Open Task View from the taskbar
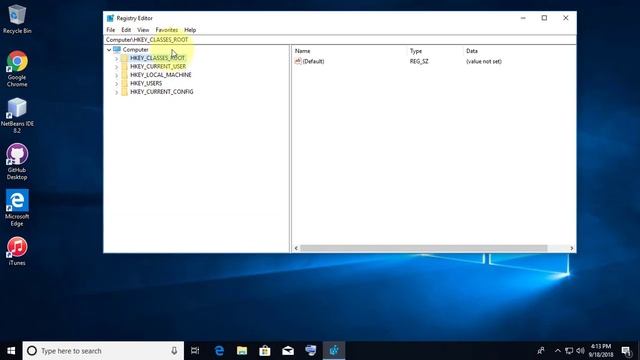Viewport: 640px width, 360px height. (195, 351)
